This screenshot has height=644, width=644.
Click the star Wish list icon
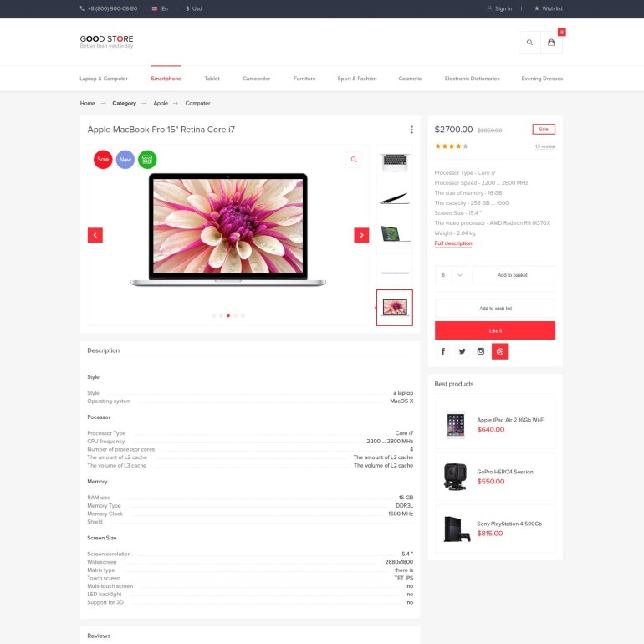536,8
